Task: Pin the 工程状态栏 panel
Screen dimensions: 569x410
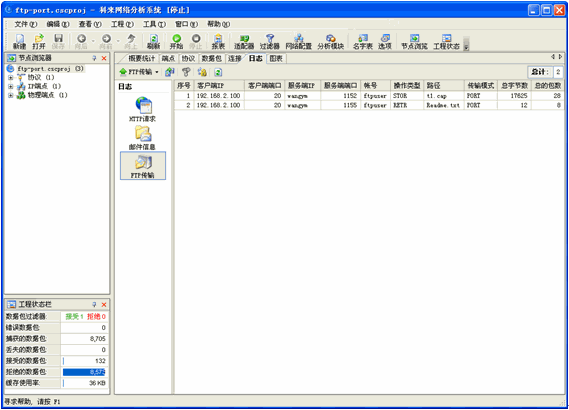Action: (94, 304)
